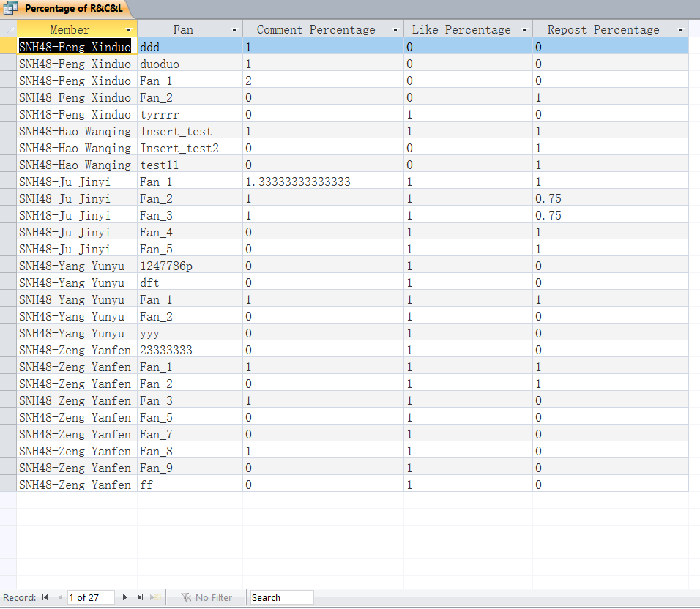This screenshot has width=700, height=609.
Task: Click the Fan cell '1247786p'
Action: point(190,266)
